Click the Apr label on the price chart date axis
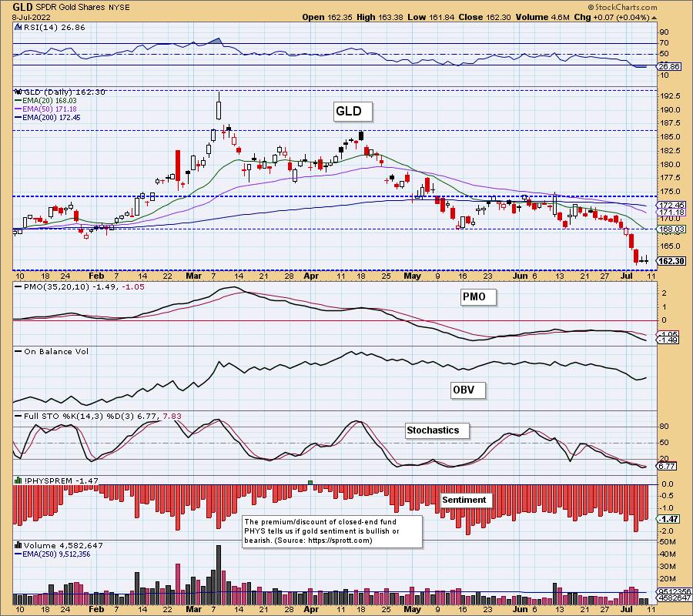 tap(311, 276)
